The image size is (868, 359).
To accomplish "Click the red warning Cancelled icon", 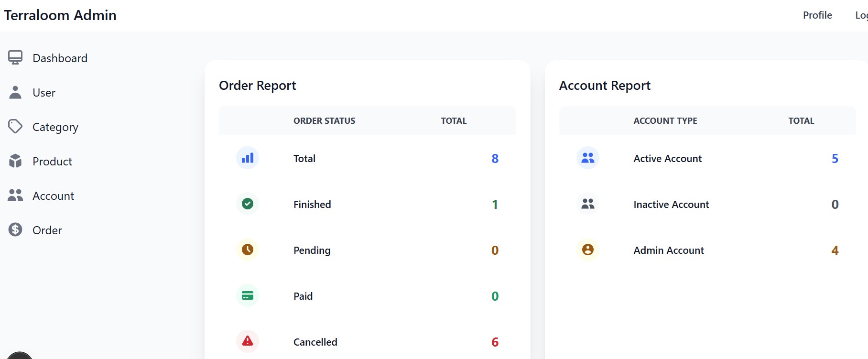I will coord(248,341).
